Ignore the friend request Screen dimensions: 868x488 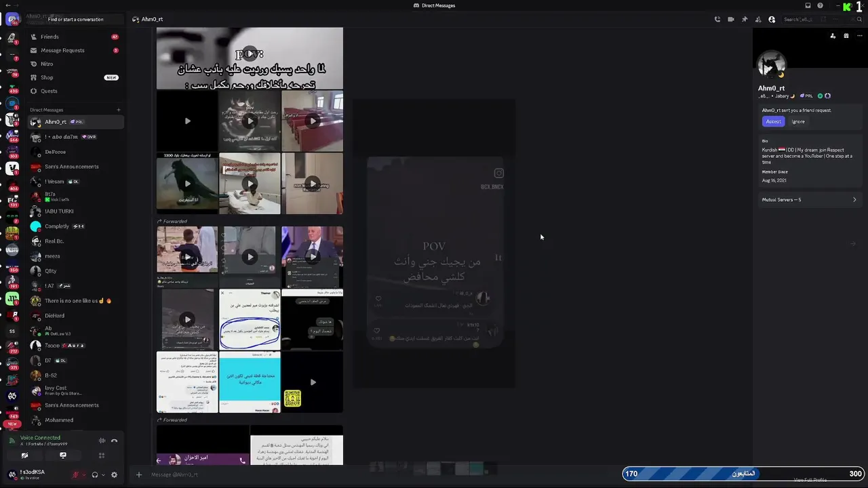798,121
